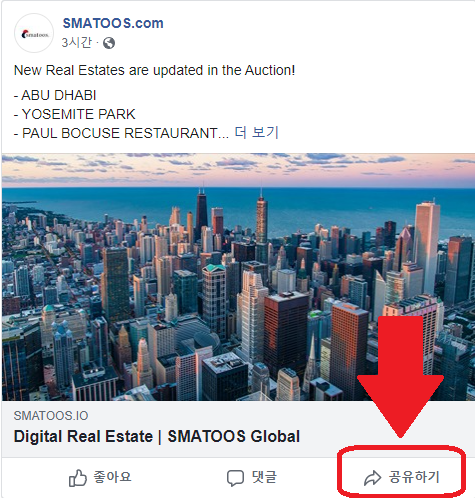475x498 pixels.
Task: Click the curved-arrow share icon
Action: [372, 478]
